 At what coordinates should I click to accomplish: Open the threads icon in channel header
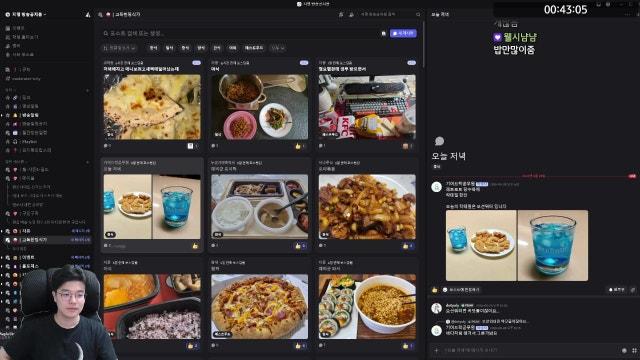pyautogui.click(x=341, y=15)
